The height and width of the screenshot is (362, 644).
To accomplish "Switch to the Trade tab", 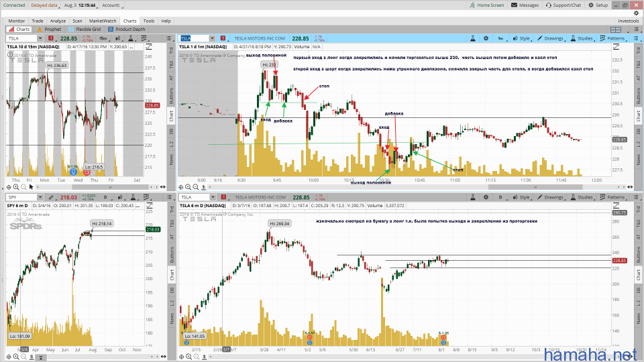I will point(38,21).
